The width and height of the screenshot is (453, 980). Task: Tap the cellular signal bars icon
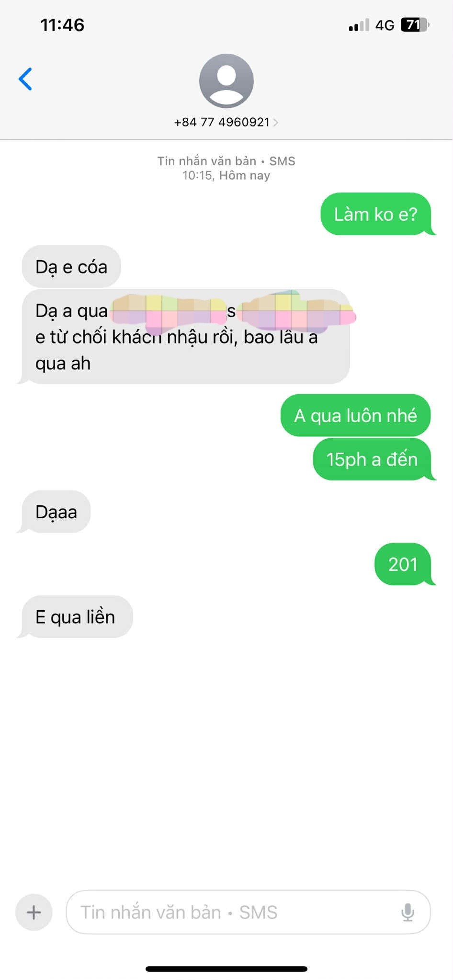(359, 25)
